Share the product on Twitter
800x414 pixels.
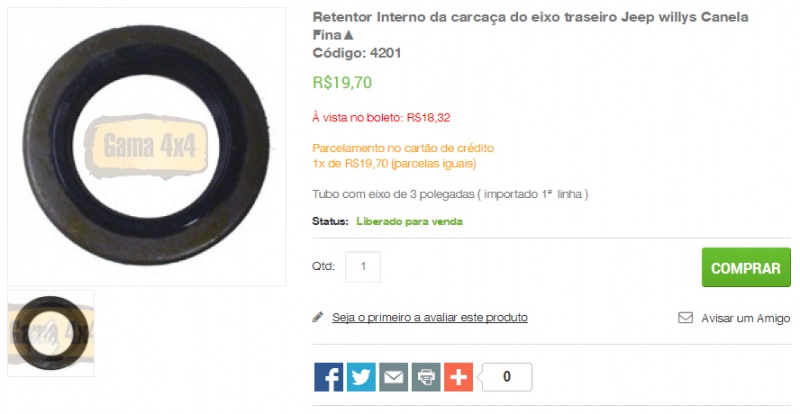coord(361,377)
